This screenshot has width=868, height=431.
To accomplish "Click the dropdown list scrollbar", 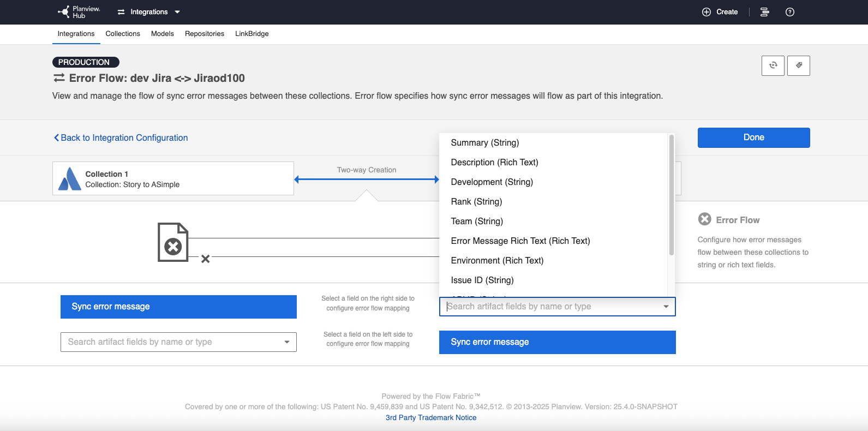I will (671, 195).
